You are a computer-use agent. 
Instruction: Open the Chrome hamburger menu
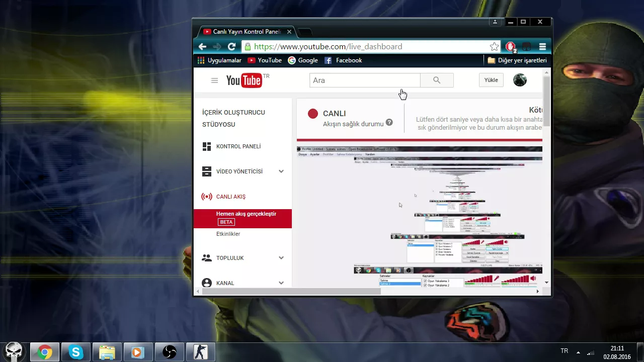pos(542,47)
